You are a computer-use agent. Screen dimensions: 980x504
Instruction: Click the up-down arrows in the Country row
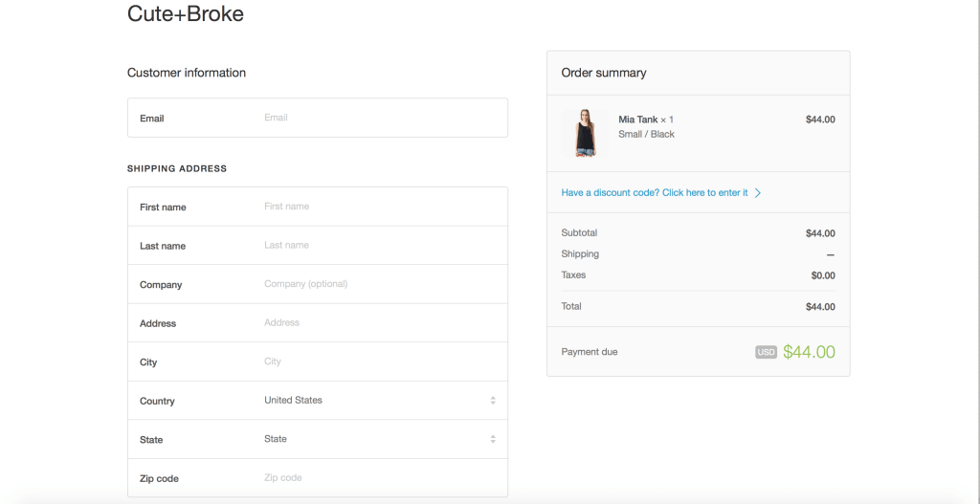(x=493, y=401)
